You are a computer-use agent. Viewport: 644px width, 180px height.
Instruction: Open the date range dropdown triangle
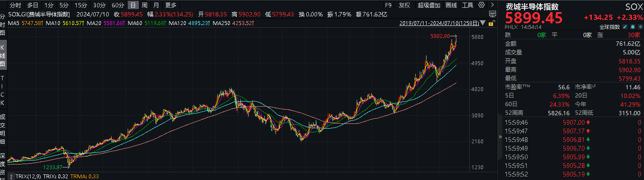click(x=483, y=23)
